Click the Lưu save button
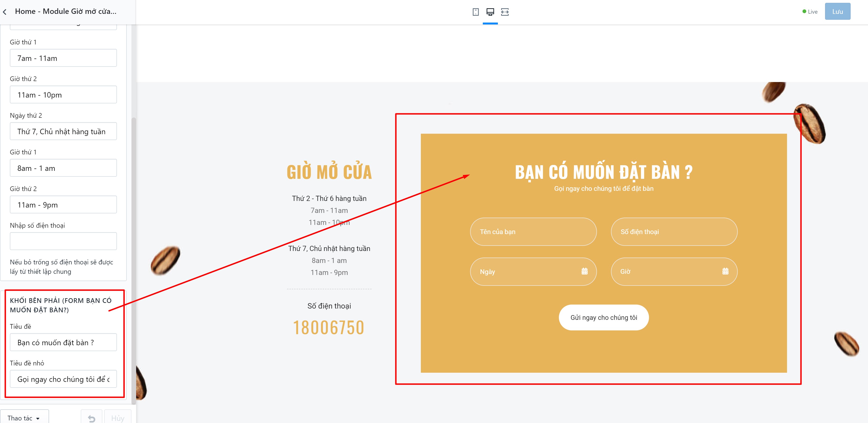 coord(837,12)
